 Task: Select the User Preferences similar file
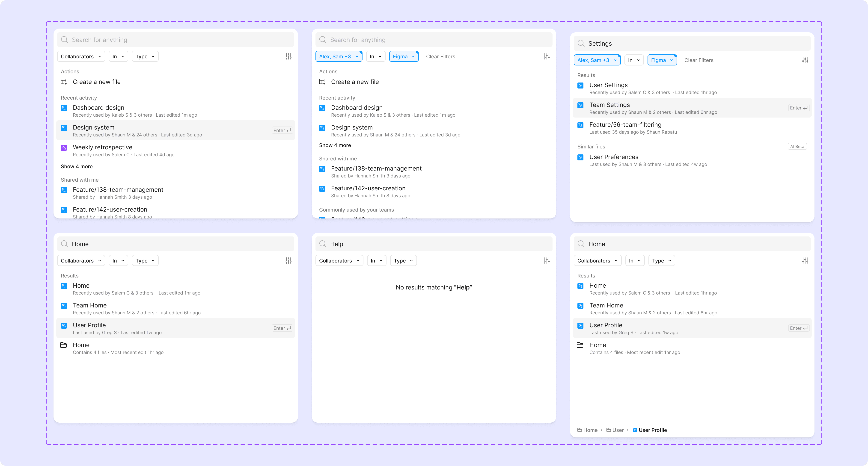(692, 160)
